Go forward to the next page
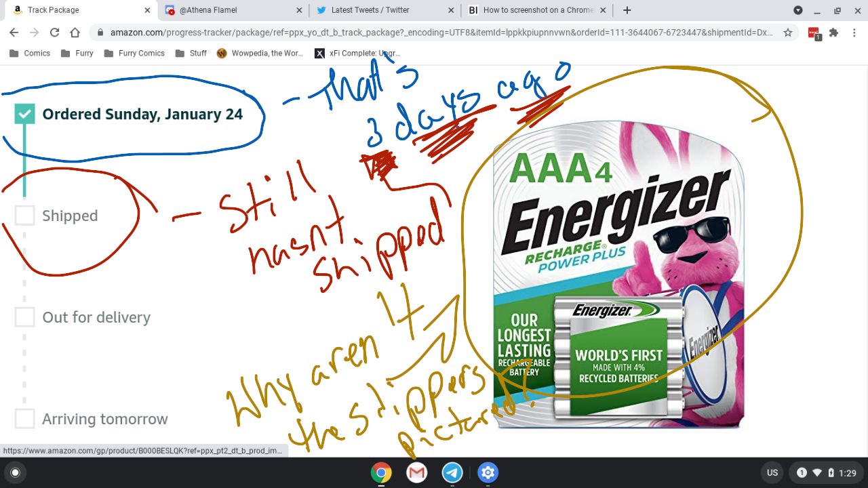This screenshot has height=488, width=868. (x=34, y=33)
